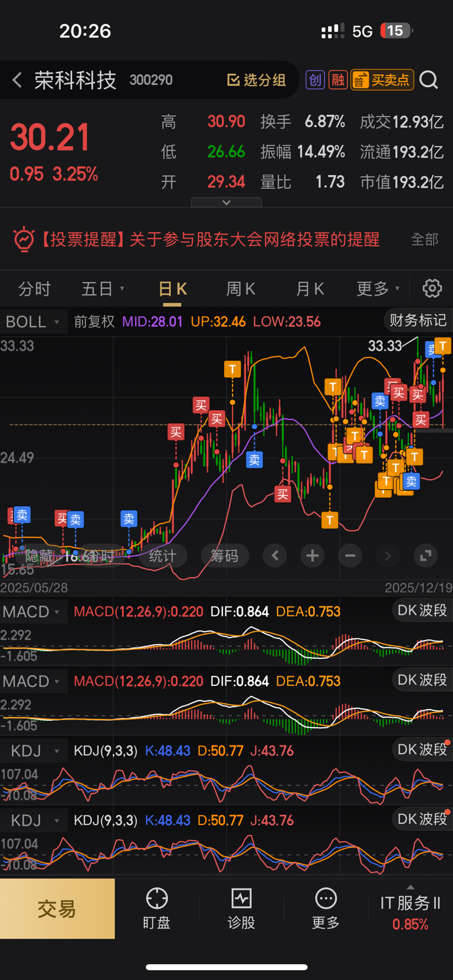Toggle 前复权 price adjustment mode
453x980 pixels.
pos(94,322)
